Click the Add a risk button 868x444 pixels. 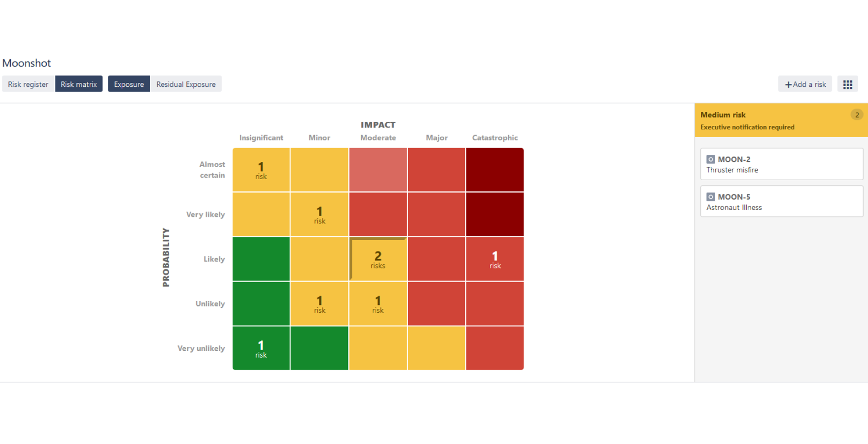point(805,84)
